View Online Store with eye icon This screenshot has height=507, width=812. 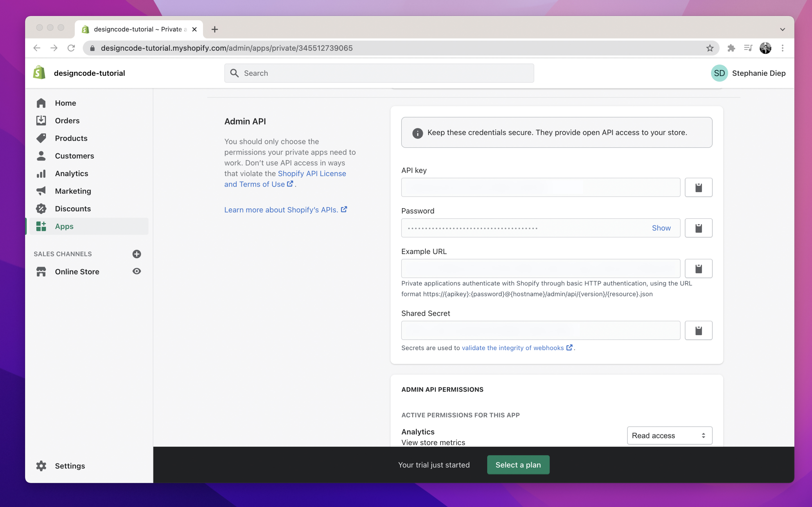136,271
